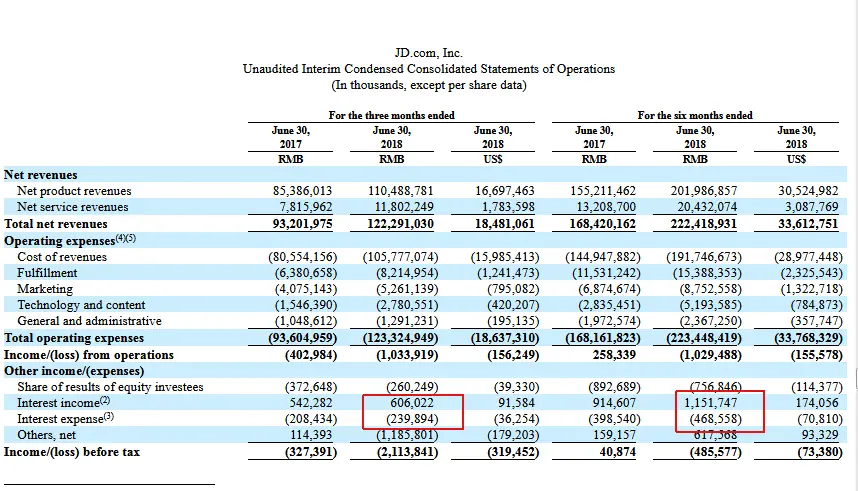The width and height of the screenshot is (858, 491).
Task: Click the "Total net revenues" row label
Action: (55, 224)
